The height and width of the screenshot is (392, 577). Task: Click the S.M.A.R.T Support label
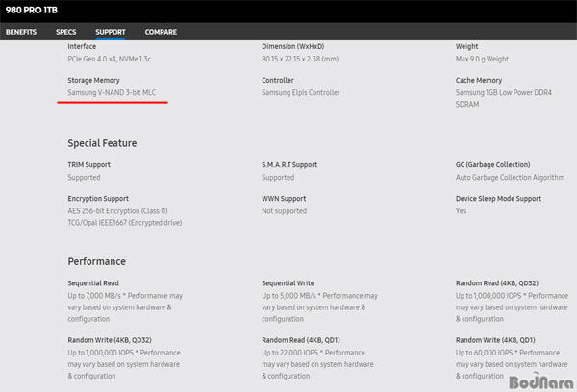tap(289, 164)
